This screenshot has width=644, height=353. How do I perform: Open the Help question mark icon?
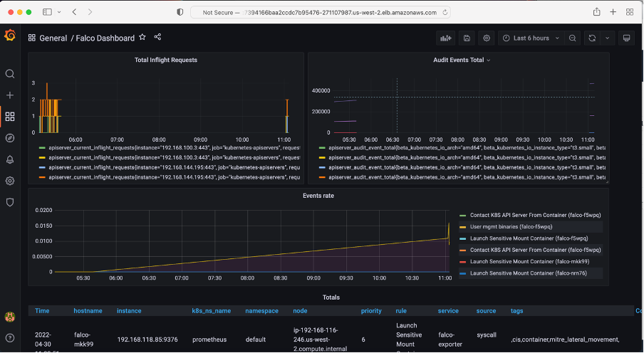[x=10, y=338]
